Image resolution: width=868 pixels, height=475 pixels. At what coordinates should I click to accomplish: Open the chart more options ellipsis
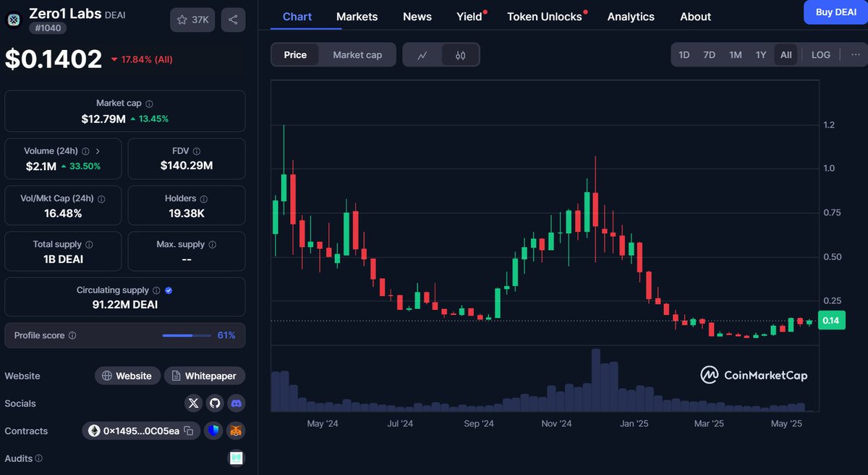[x=856, y=54]
